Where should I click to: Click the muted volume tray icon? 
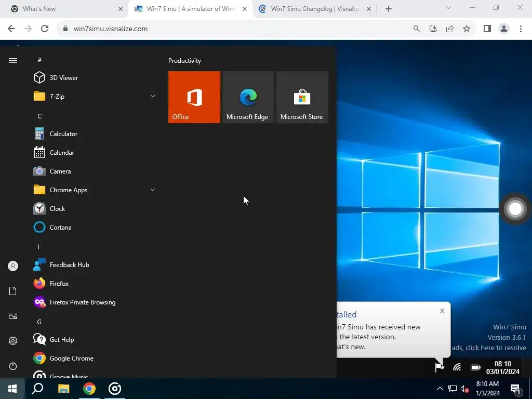point(465,389)
